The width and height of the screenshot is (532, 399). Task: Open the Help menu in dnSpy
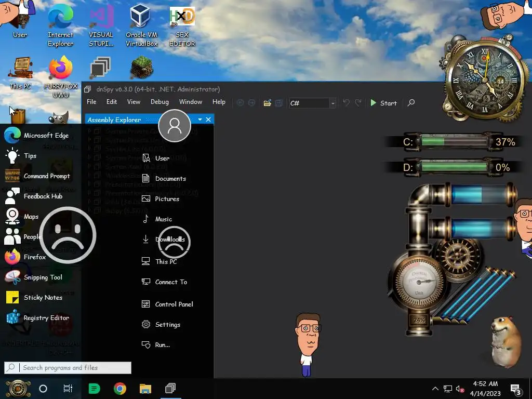pyautogui.click(x=219, y=102)
